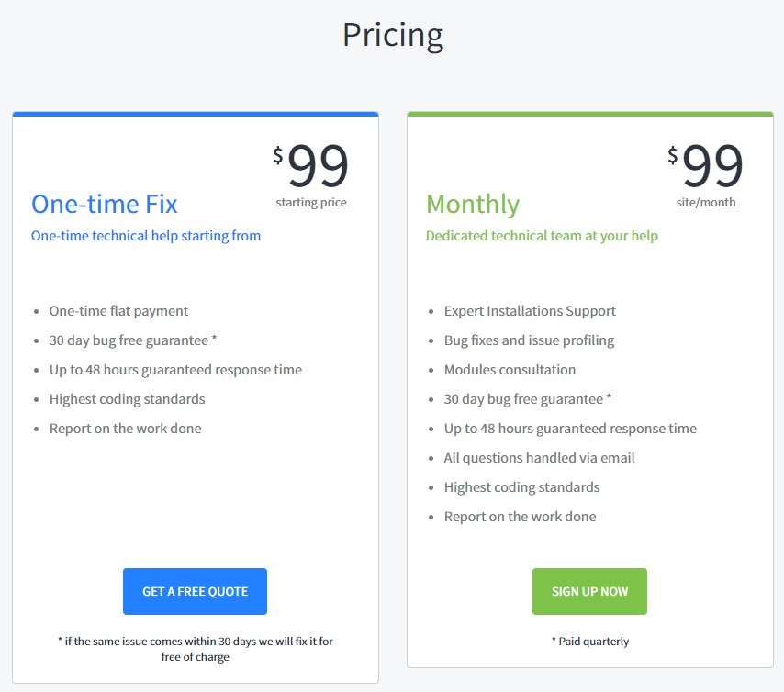Select Expert Installations Support list item

pyautogui.click(x=530, y=310)
